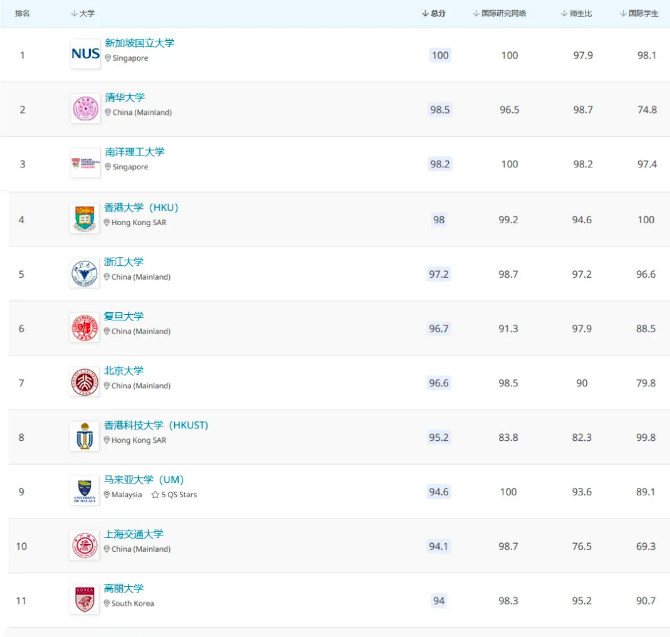Open 新加坡国立大学 link
Viewport: 670px width, 637px height.
pos(140,43)
